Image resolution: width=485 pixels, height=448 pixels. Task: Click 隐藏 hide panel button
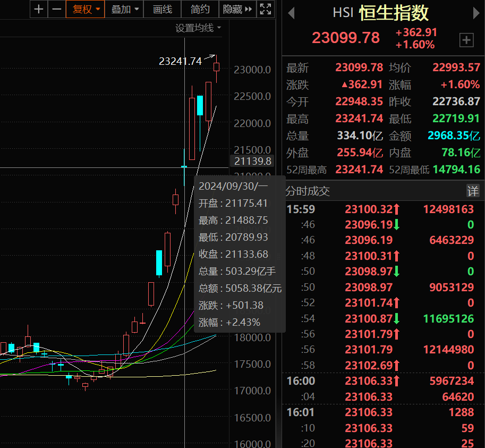click(x=237, y=9)
